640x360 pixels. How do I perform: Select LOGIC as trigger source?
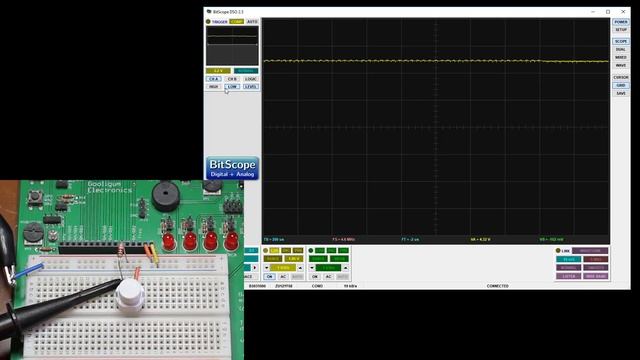pos(251,79)
